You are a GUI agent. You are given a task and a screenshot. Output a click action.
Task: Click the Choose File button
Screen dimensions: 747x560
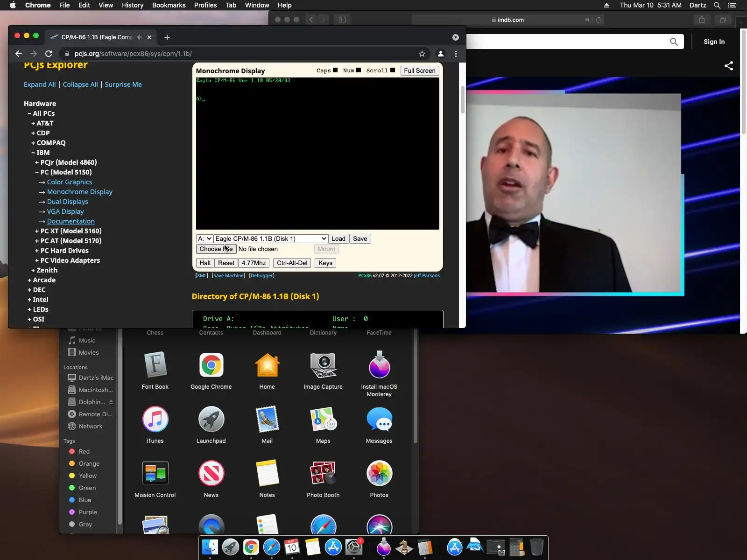click(x=216, y=249)
